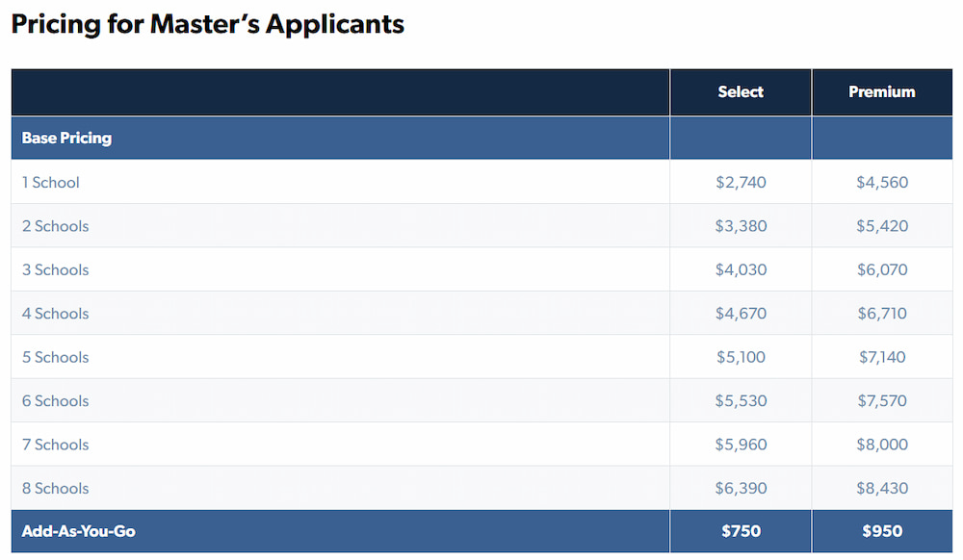963x560 pixels.
Task: Click the Premium column header
Action: (x=882, y=92)
